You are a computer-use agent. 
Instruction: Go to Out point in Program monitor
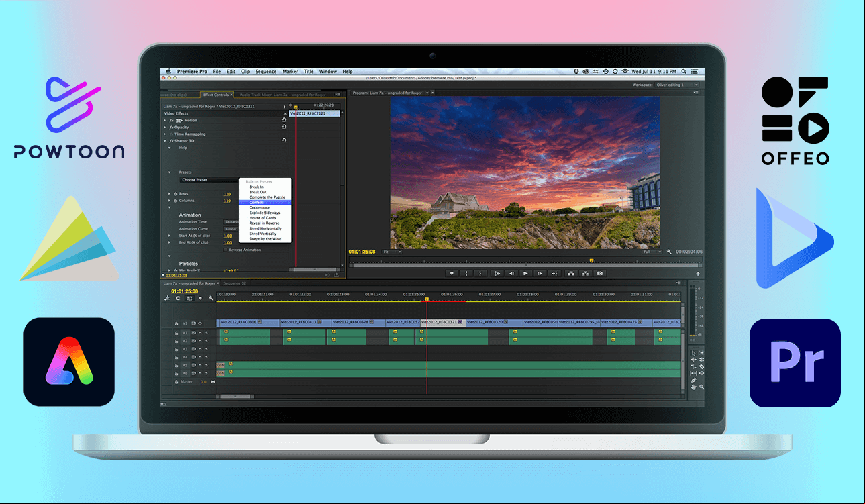pyautogui.click(x=554, y=273)
